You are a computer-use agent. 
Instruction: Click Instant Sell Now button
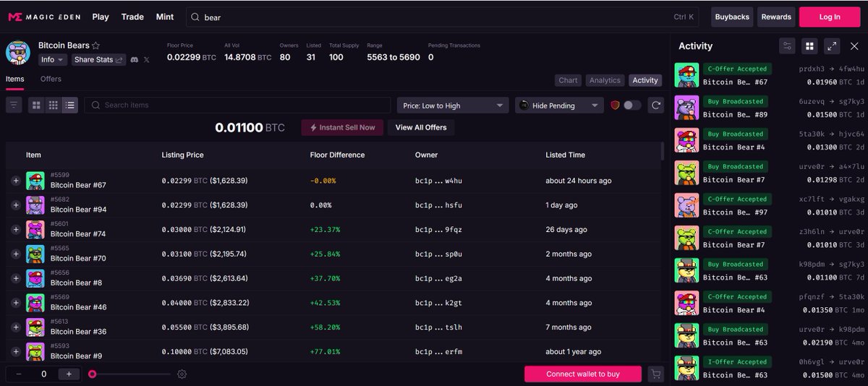(x=343, y=127)
